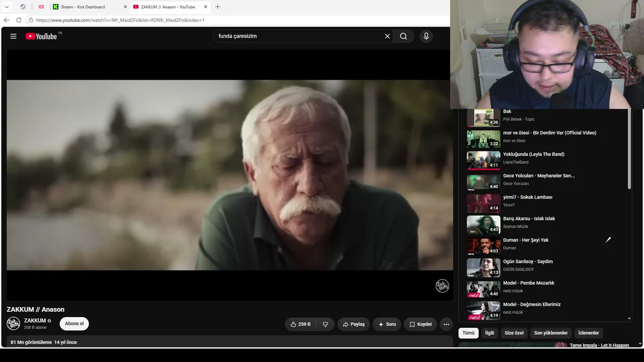Open the title 'yirmi7 - Sokak Lambası'
Screen dimensions: 644x362
[x=528, y=197]
